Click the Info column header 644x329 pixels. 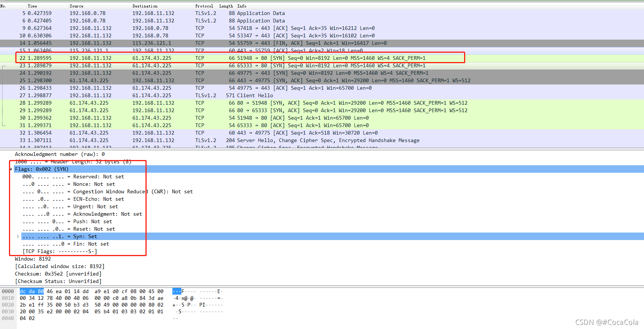242,6
